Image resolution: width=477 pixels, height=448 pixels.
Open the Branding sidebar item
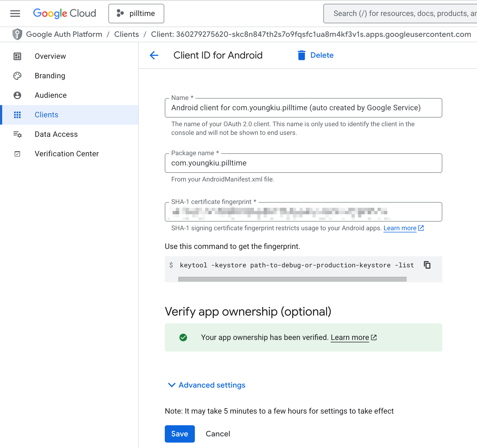(x=69, y=76)
